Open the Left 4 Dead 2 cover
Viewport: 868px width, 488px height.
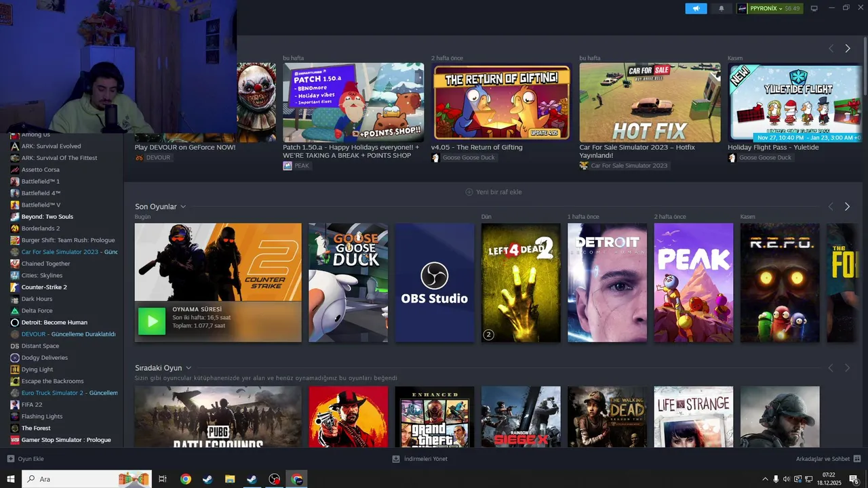521,283
